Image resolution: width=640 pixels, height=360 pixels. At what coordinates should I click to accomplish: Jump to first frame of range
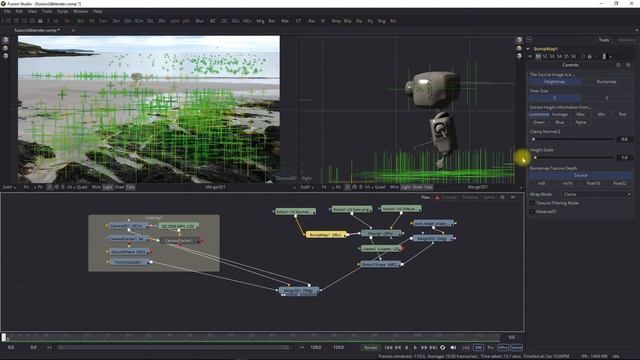pos(388,347)
